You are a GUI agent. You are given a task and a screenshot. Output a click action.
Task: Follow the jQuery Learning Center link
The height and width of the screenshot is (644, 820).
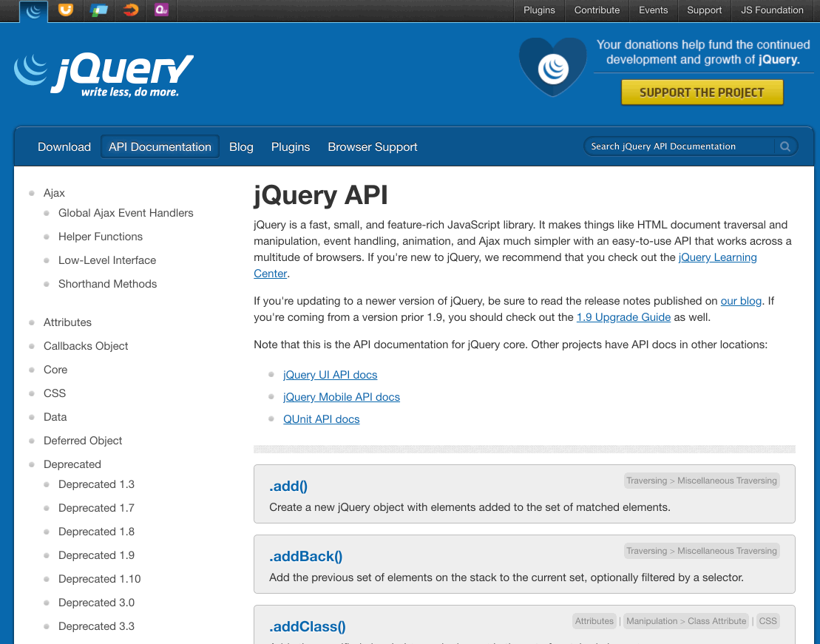pyautogui.click(x=717, y=257)
